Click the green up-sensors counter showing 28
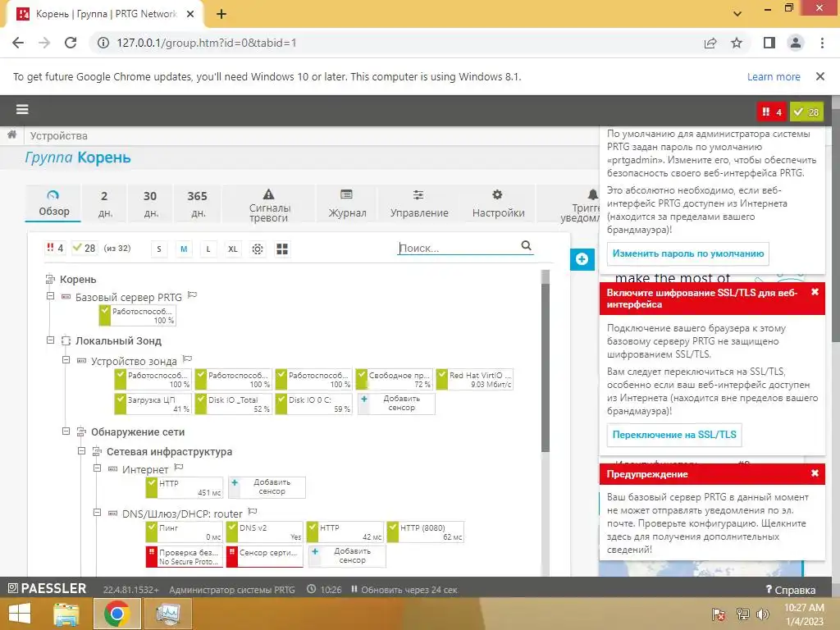 [806, 112]
